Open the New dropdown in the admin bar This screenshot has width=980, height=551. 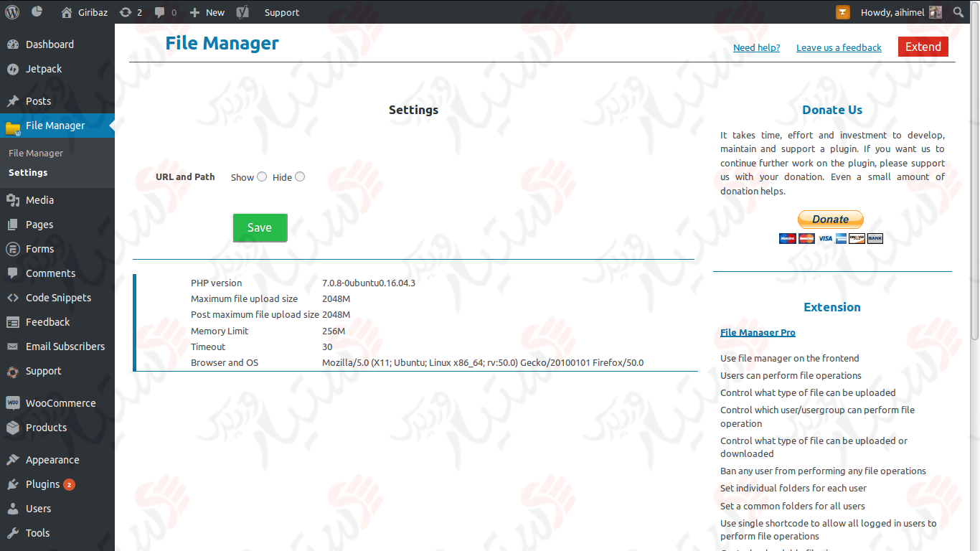point(207,12)
